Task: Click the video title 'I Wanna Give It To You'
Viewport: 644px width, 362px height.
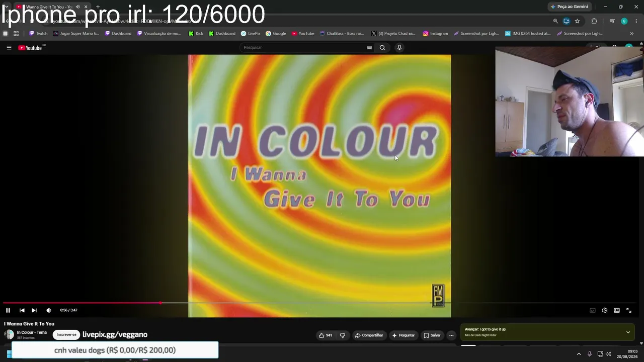Action: (x=29, y=324)
